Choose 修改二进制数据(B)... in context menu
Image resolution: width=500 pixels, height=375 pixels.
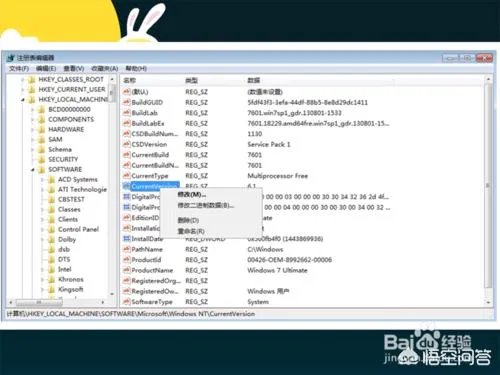(x=205, y=205)
